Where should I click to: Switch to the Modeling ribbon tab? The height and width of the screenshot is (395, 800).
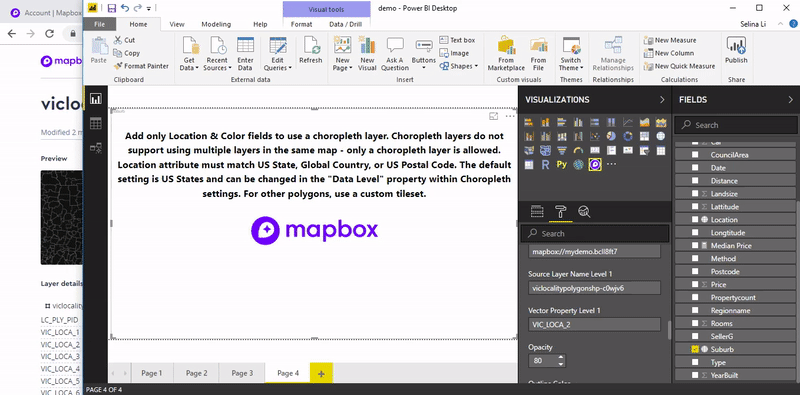pyautogui.click(x=216, y=24)
